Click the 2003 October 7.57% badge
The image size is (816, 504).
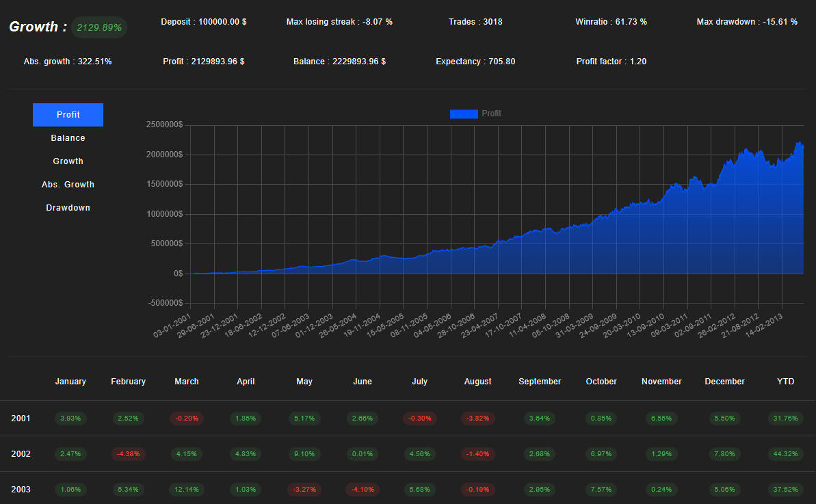pyautogui.click(x=601, y=490)
